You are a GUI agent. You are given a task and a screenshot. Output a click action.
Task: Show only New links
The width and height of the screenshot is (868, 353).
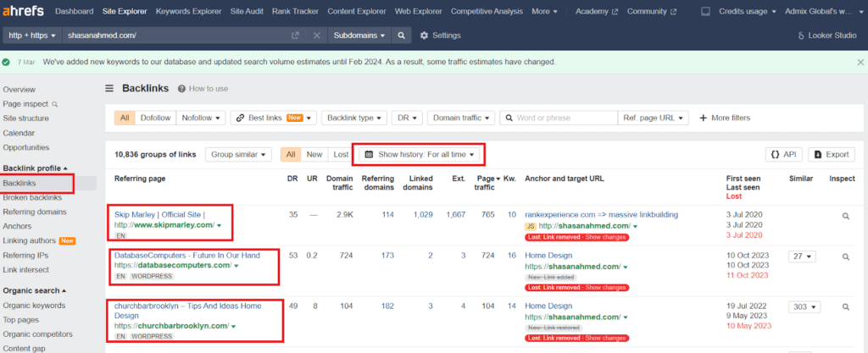pos(314,155)
